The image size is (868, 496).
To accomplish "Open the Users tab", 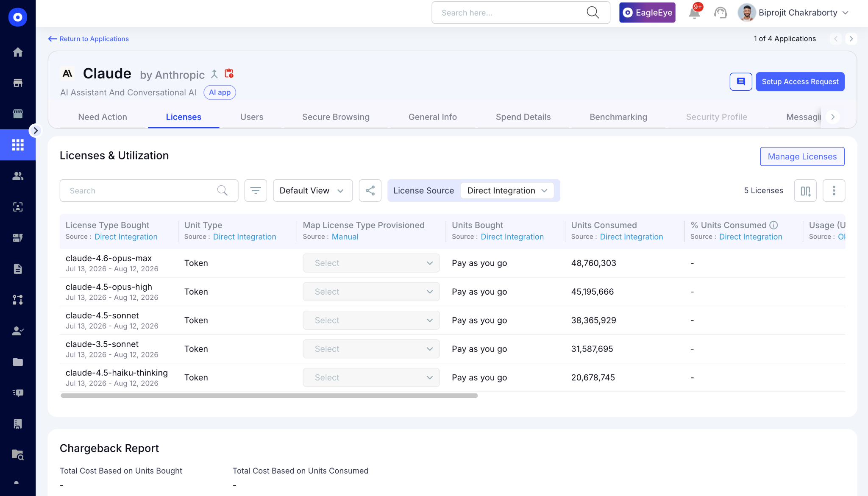I will point(252,117).
